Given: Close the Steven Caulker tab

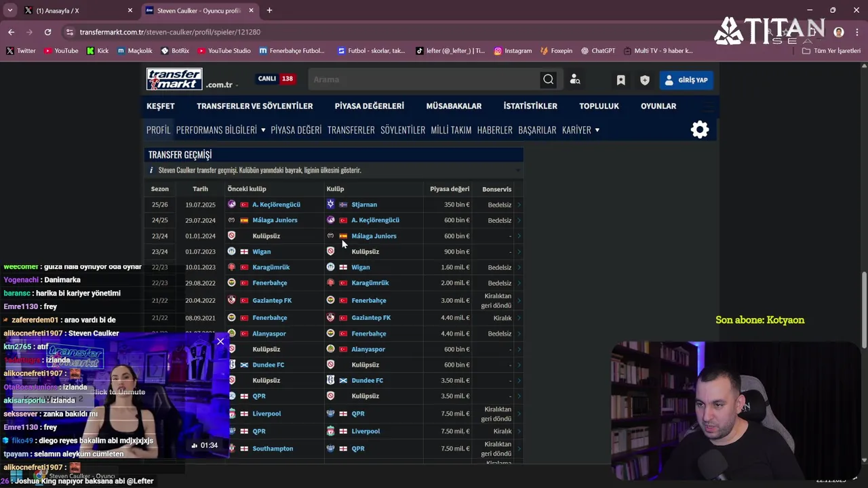Looking at the screenshot, I should click(251, 10).
